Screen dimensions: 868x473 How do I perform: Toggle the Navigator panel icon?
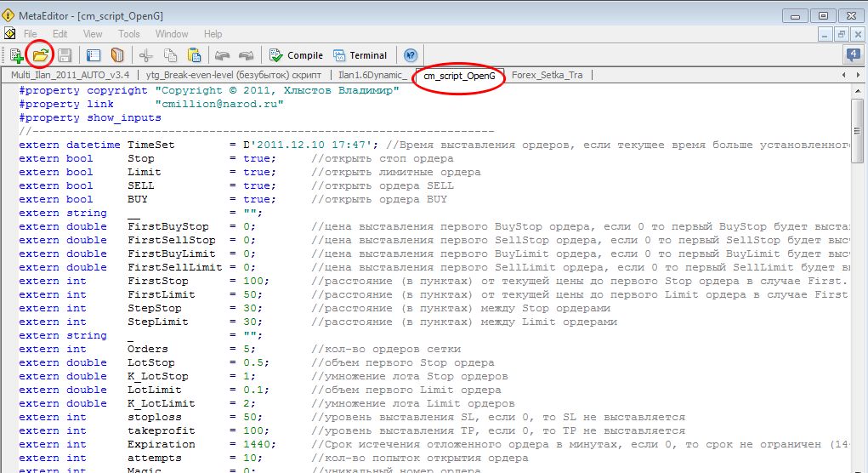tap(94, 55)
